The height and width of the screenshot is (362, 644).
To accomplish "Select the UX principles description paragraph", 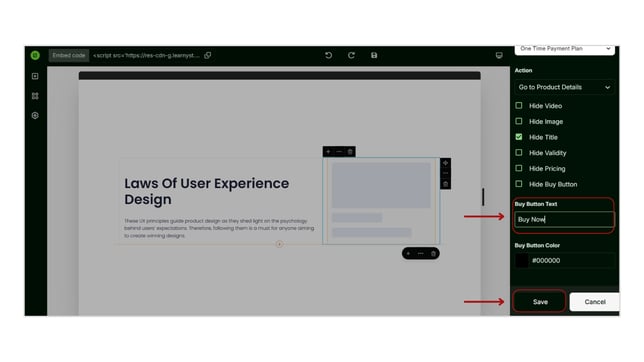I will pyautogui.click(x=219, y=228).
